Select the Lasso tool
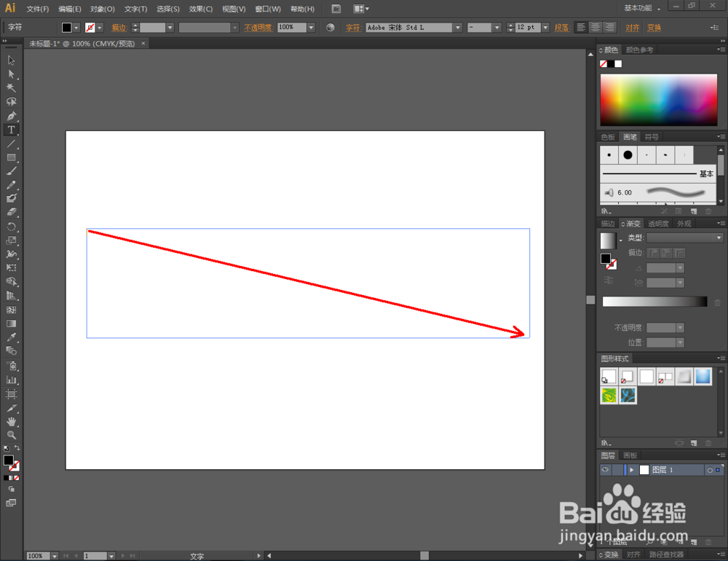 click(11, 102)
